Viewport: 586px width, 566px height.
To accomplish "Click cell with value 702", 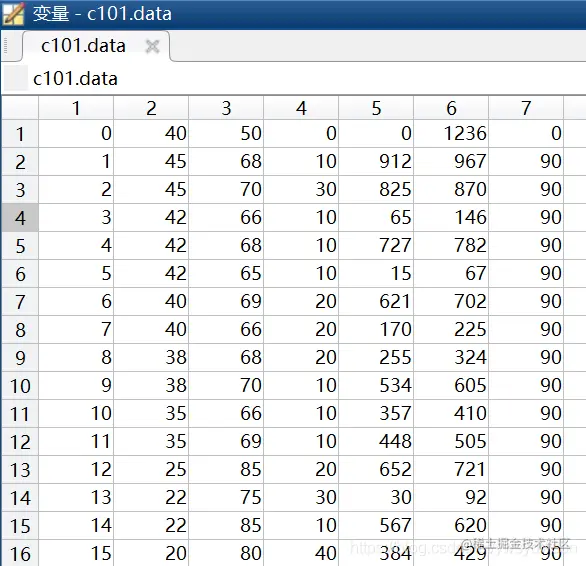I will (x=451, y=302).
